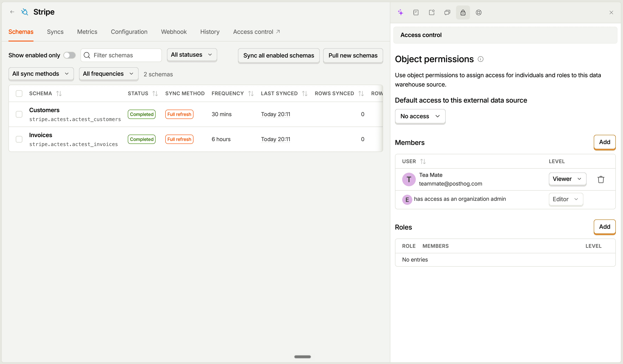Sort by Rows Synced column arrows

(361, 93)
